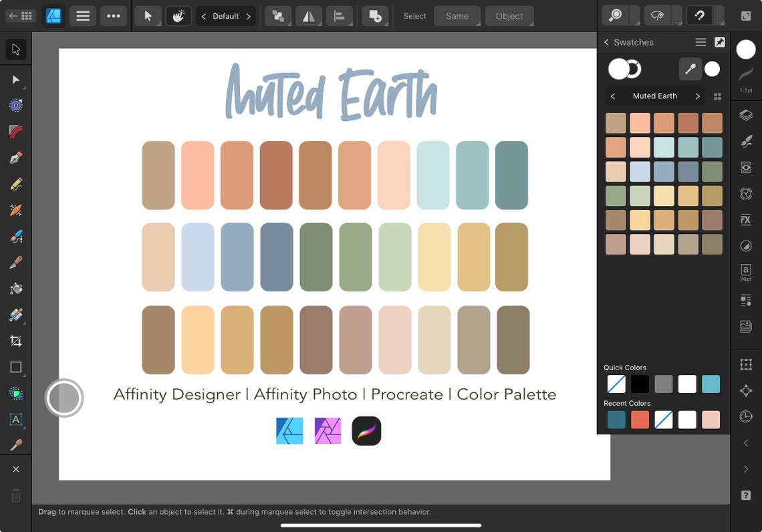This screenshot has width=762, height=532.
Task: Open the ellipsis options menu
Action: (114, 15)
